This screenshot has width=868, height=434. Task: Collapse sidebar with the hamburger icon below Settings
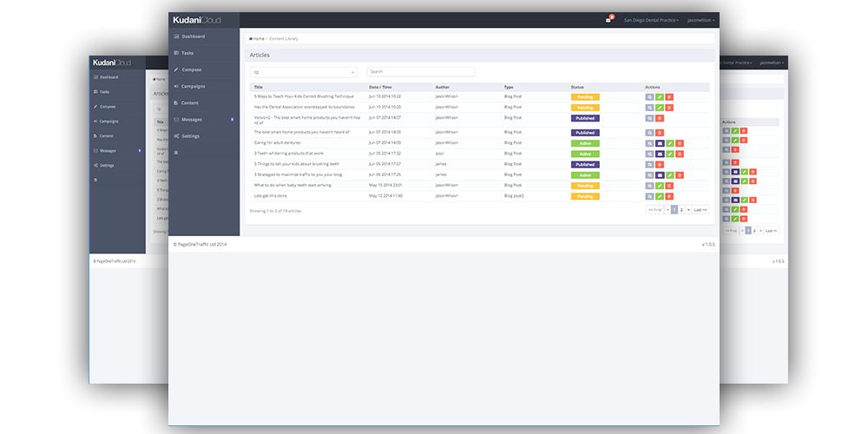(x=176, y=152)
